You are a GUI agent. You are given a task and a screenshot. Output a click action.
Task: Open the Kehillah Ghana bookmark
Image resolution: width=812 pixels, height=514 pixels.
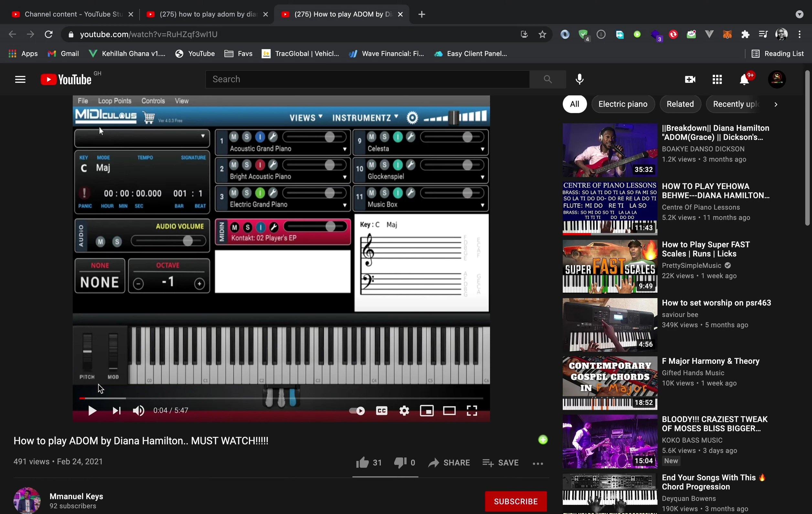(x=127, y=54)
